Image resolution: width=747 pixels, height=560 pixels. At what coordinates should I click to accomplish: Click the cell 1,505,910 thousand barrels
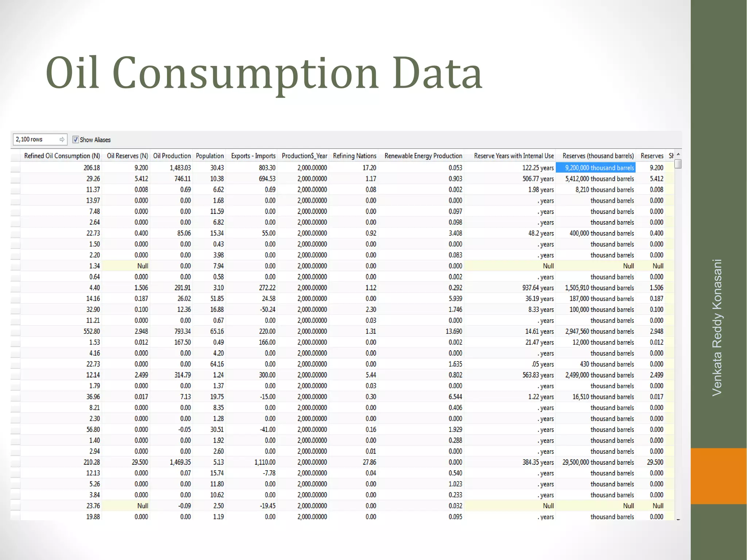[596, 288]
